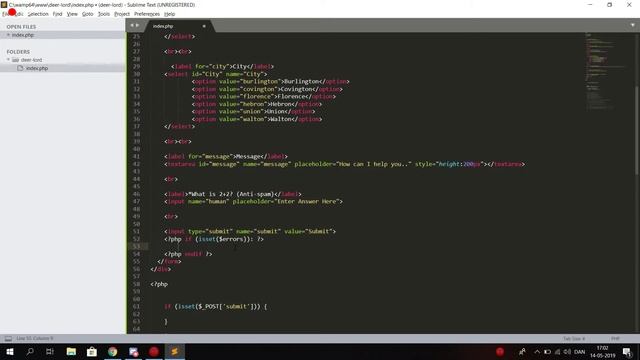Close index.php under Open Files
This screenshot has width=640, height=360.
(x=8, y=35)
